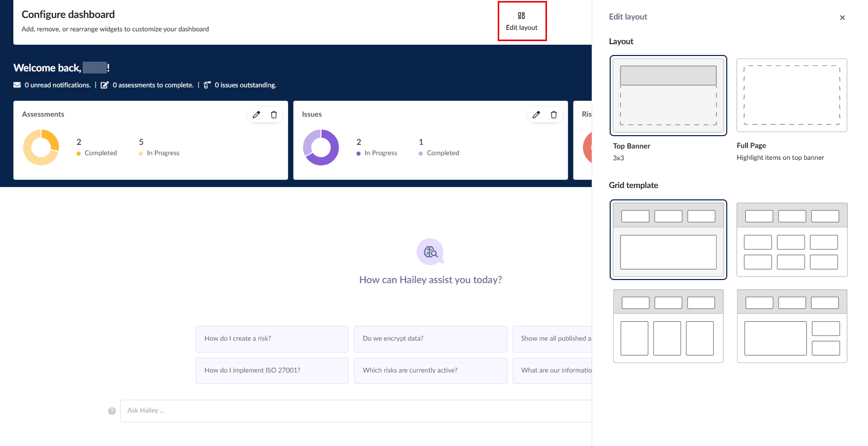Click '0 issues outstanding.' text
This screenshot has height=446, width=868.
point(246,85)
